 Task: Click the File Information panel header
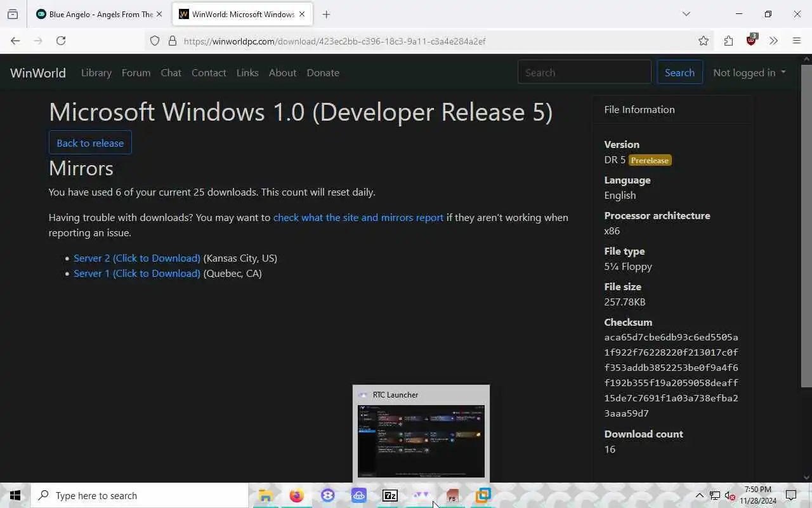672,109
